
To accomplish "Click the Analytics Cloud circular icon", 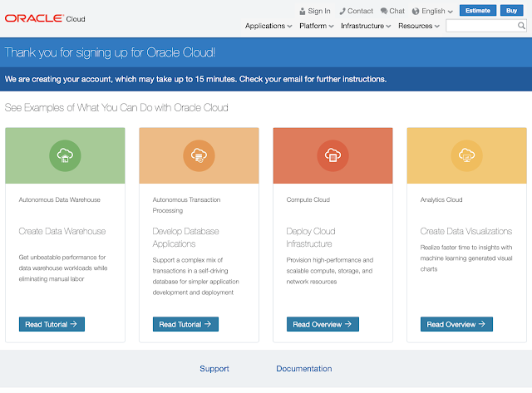I will tap(466, 155).
